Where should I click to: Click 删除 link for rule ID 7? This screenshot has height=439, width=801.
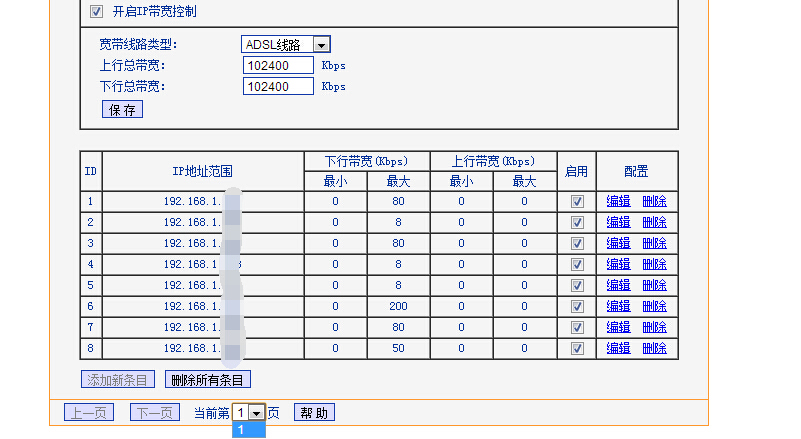(654, 327)
